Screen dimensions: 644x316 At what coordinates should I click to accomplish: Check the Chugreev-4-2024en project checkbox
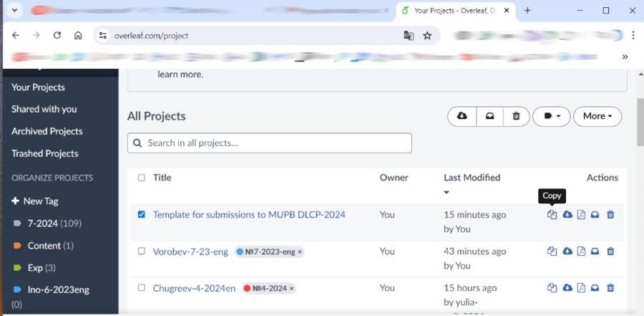pos(141,287)
